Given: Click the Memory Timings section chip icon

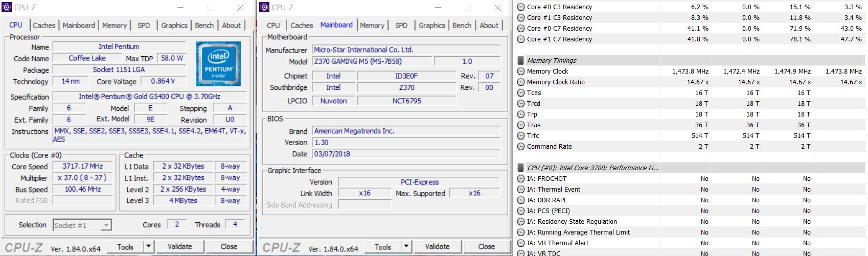Looking at the screenshot, I should (x=521, y=60).
